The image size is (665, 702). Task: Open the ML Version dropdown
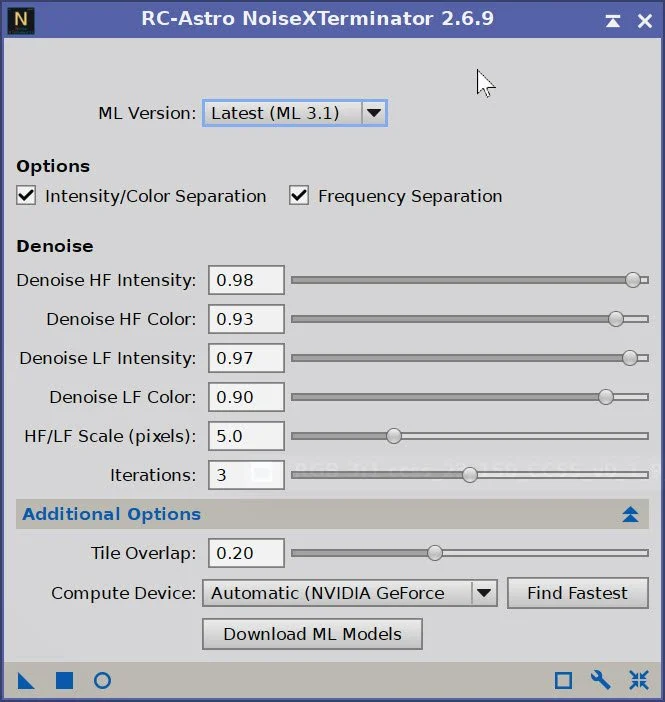pos(295,113)
